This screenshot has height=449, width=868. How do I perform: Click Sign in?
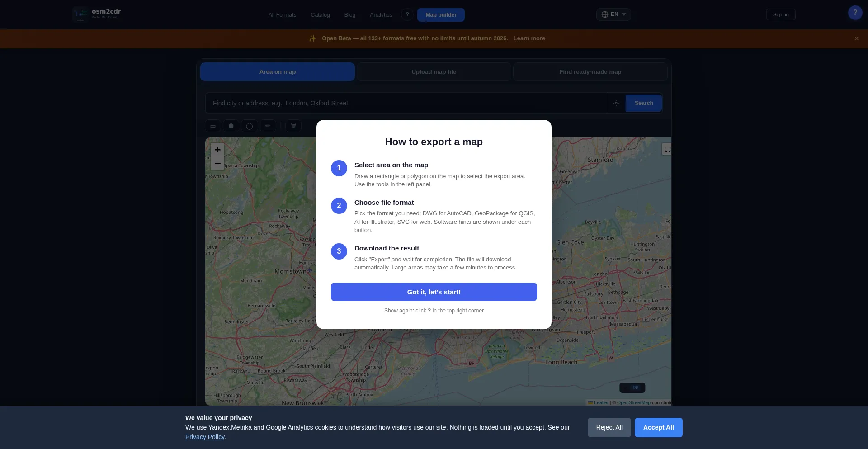[x=781, y=14]
